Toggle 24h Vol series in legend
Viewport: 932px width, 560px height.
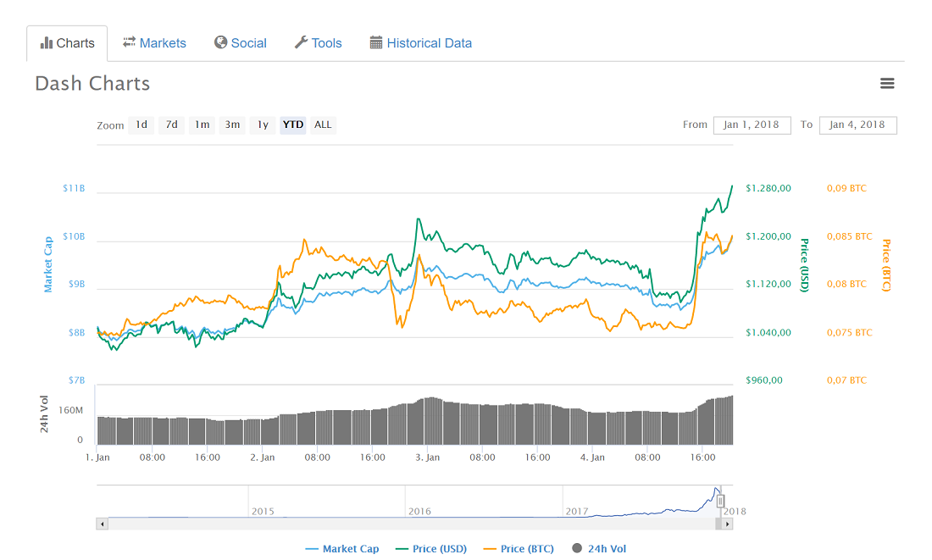(x=599, y=549)
